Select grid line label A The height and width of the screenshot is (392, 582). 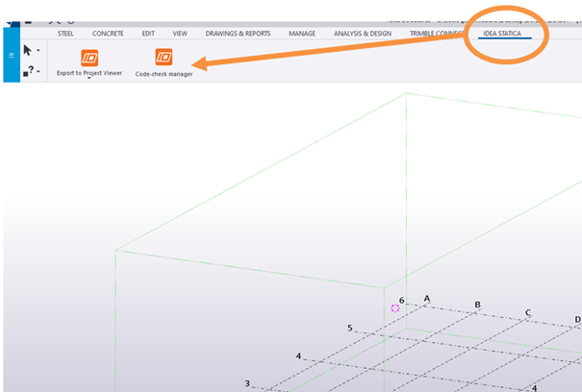(x=426, y=299)
